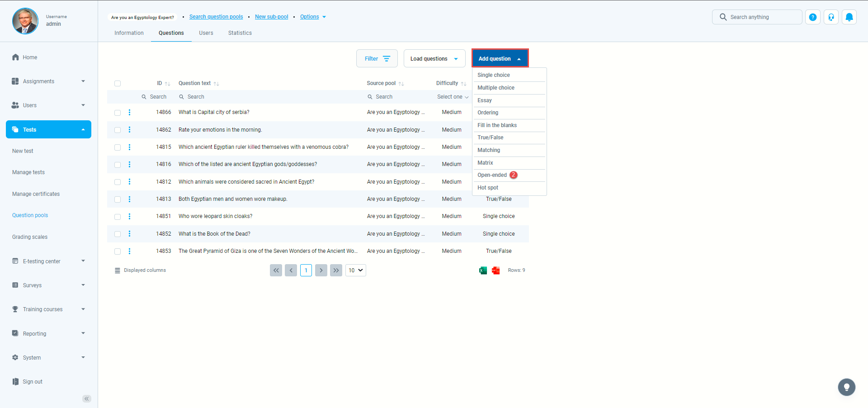The image size is (868, 408).
Task: Open row actions menu for question 14866
Action: point(129,112)
